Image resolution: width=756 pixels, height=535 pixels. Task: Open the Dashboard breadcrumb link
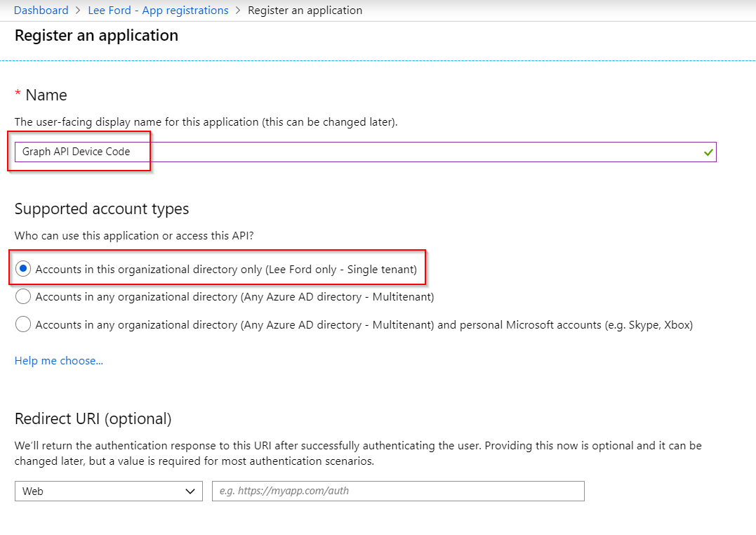coord(41,10)
